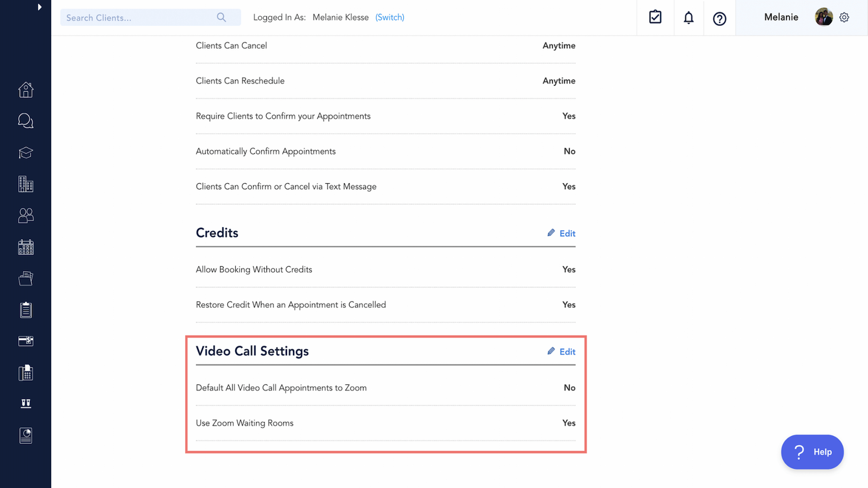Screen dimensions: 868x488
Task: Open the folder documents icon
Action: coord(25,278)
